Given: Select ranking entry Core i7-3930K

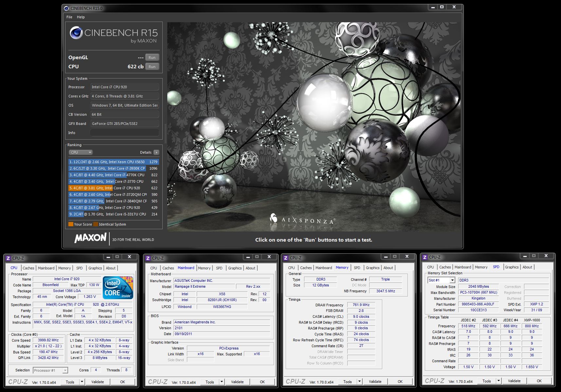Looking at the screenshot, I should (114, 168).
